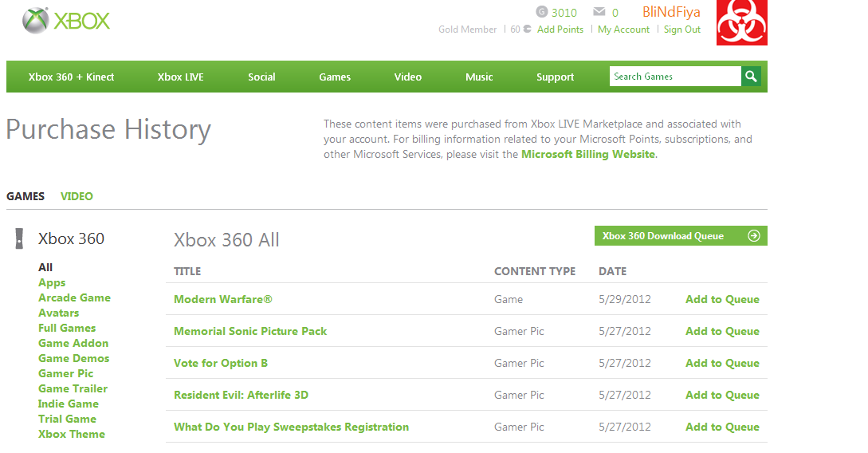The image size is (868, 453).
Task: Switch to the VIDEO tab
Action: tap(77, 196)
